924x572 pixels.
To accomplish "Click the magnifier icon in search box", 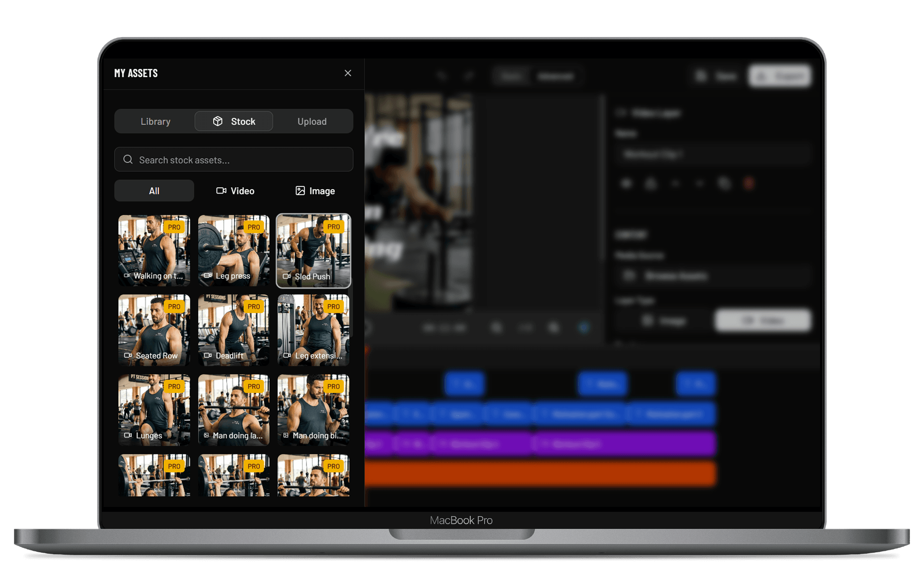I will coord(128,160).
